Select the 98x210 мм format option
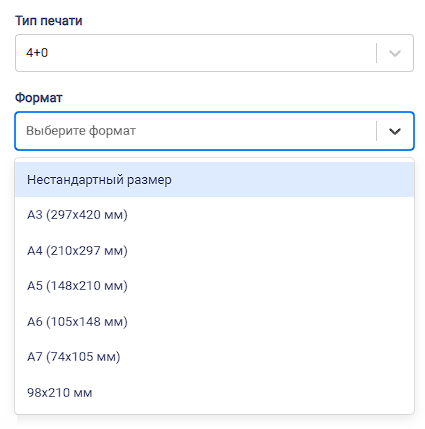Viewport: 425px width, 429px height. tap(214, 392)
